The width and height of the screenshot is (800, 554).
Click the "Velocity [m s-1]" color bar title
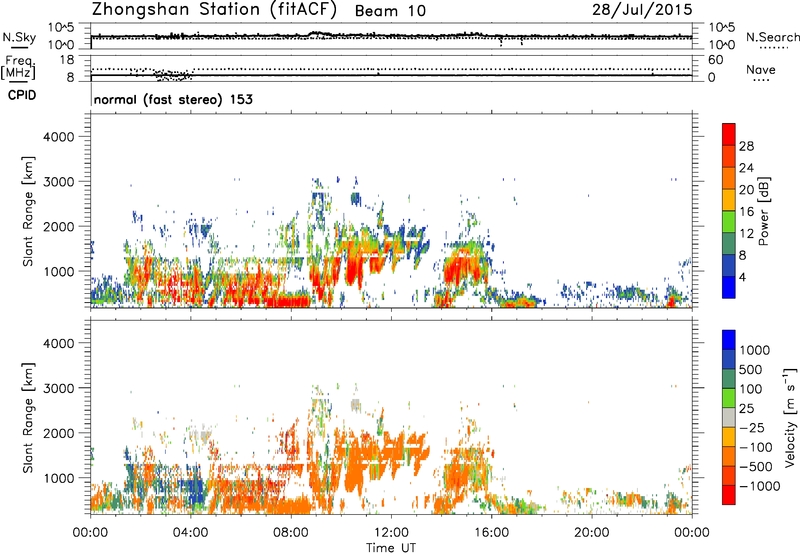click(790, 417)
